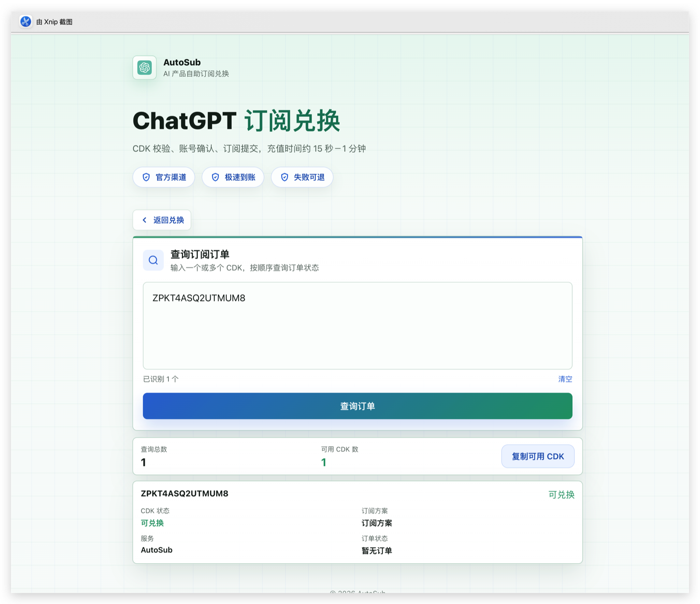Image resolution: width=700 pixels, height=604 pixels.
Task: Click the ZPKT4ASQ2UTMUM8 result card title
Action: pos(185,493)
